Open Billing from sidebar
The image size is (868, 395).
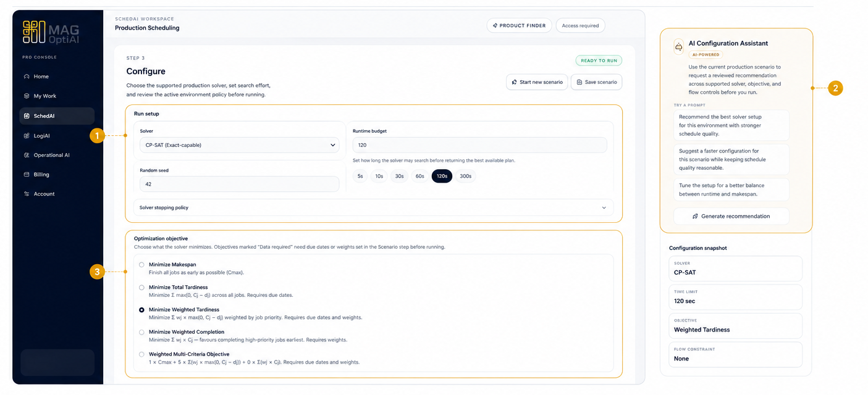click(x=57, y=175)
